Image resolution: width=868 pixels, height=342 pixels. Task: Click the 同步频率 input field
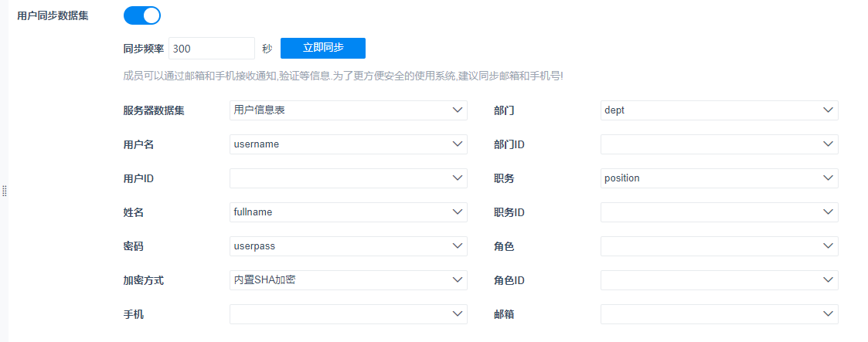(211, 48)
